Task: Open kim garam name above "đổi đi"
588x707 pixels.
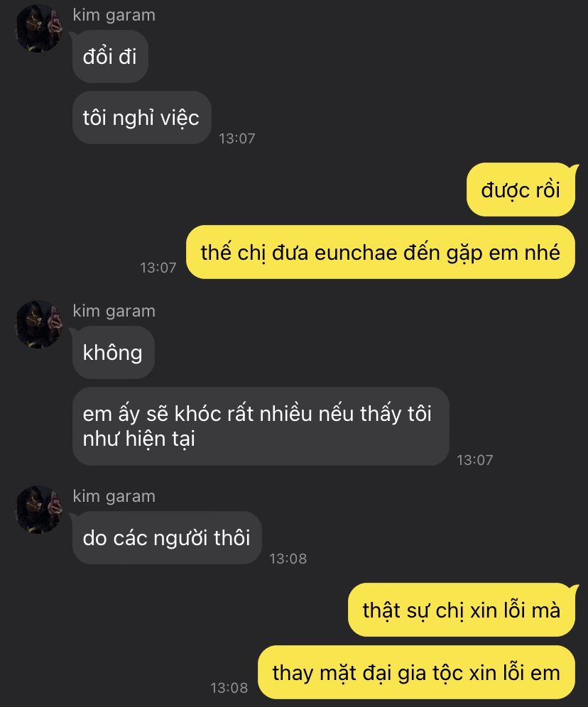Action: pos(114,15)
